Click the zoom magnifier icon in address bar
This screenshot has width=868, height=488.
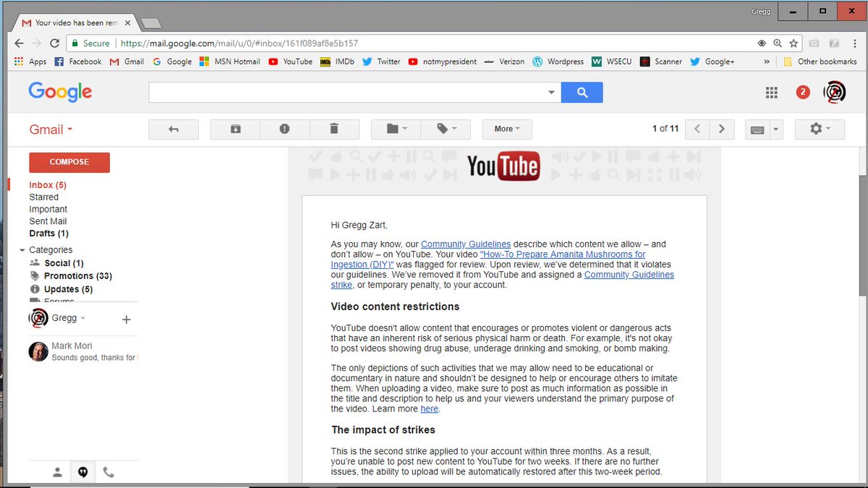tap(778, 43)
